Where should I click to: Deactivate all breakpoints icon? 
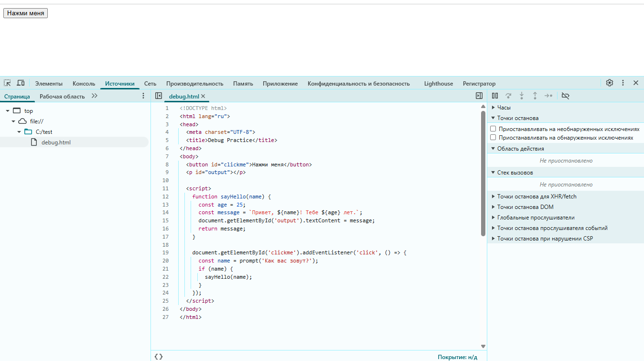click(x=565, y=96)
